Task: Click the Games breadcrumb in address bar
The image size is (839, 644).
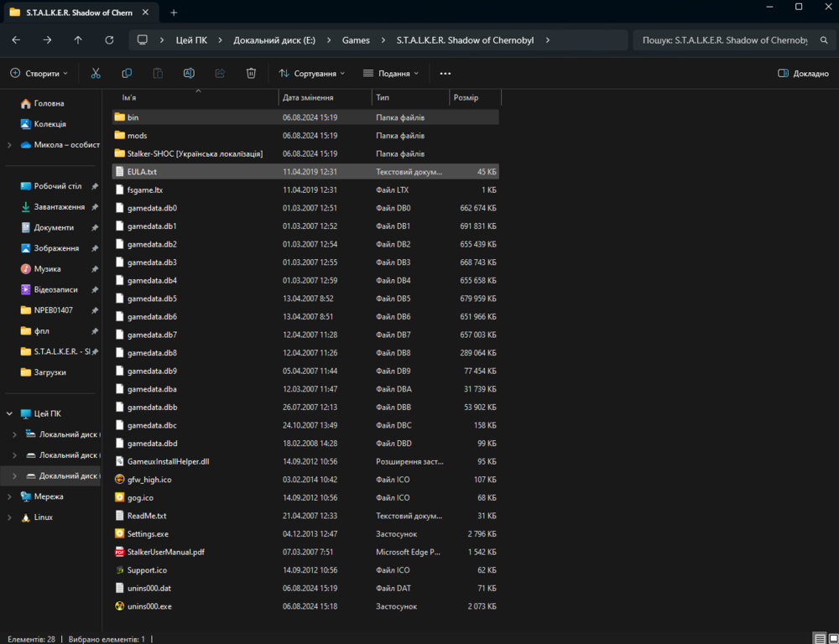Action: pyautogui.click(x=356, y=40)
